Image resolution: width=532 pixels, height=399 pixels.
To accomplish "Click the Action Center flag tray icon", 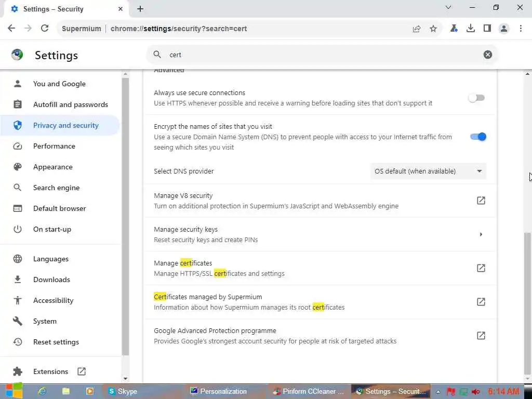I will (x=450, y=392).
